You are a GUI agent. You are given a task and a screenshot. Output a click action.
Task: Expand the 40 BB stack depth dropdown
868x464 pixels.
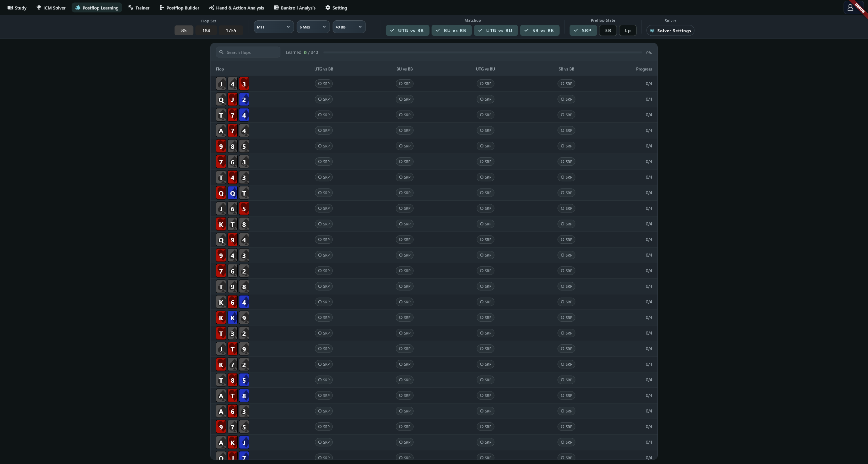(349, 27)
